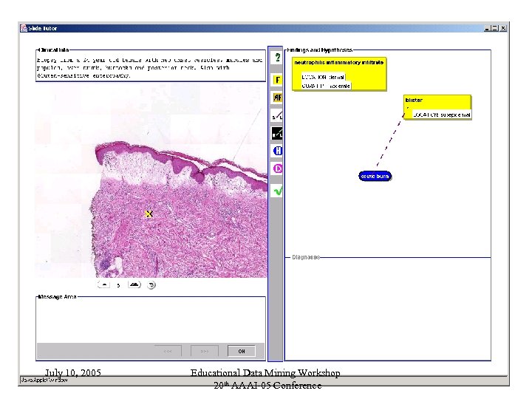
Task: Click the Diagnoses panel label
Action: pos(306,257)
